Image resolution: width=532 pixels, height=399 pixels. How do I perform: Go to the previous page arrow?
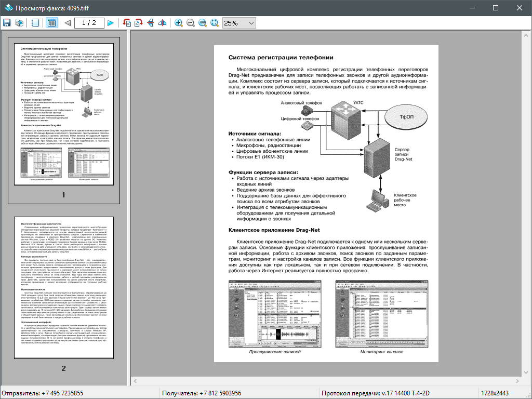click(x=67, y=23)
